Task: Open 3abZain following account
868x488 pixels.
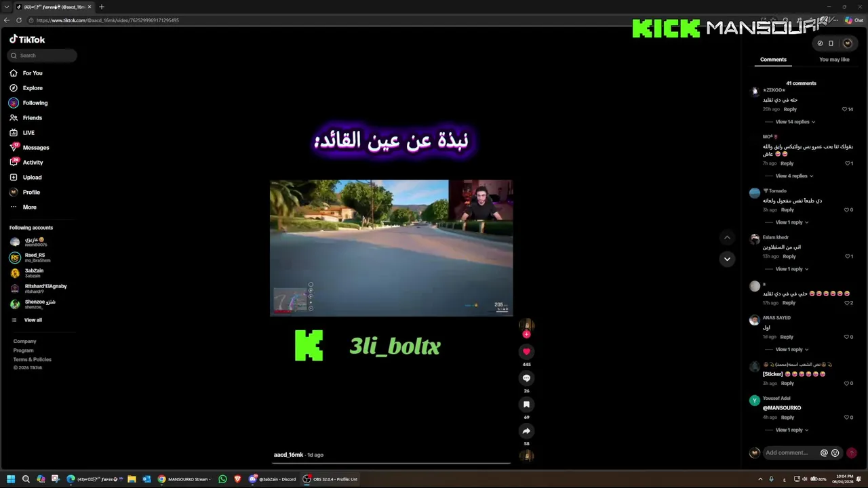Action: 35,273
